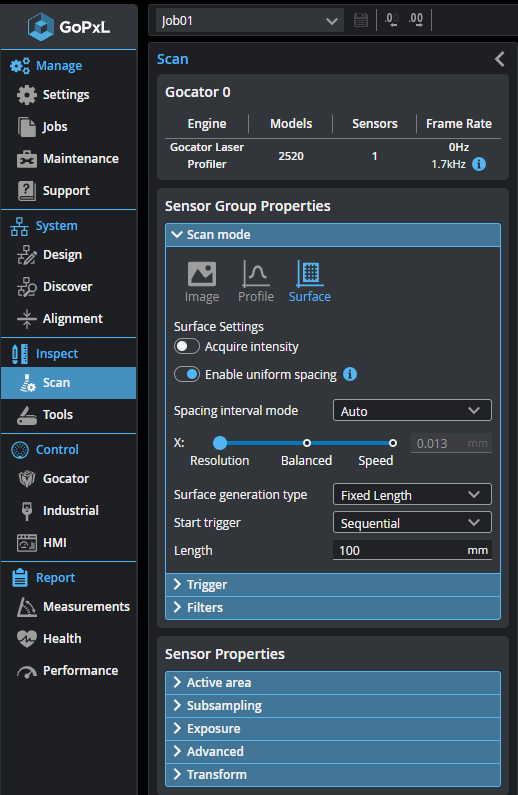Click the decrease decimal places icon
This screenshot has height=795, width=518.
pos(391,20)
